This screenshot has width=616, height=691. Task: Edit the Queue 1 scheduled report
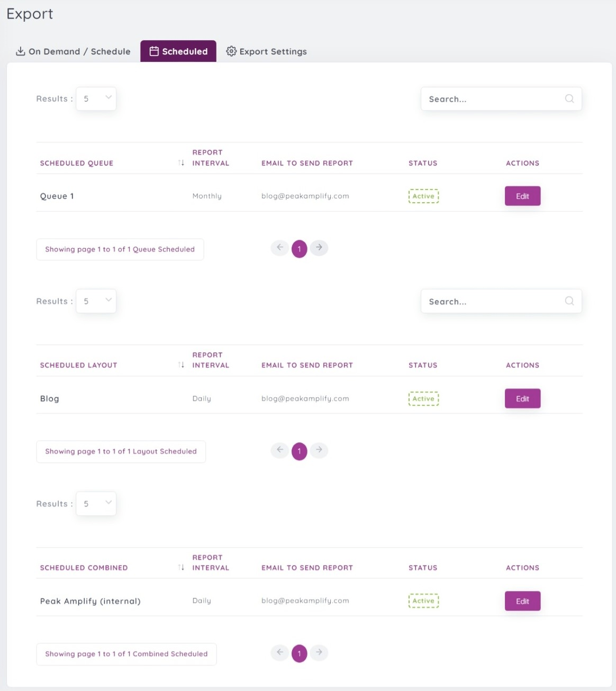(x=522, y=196)
